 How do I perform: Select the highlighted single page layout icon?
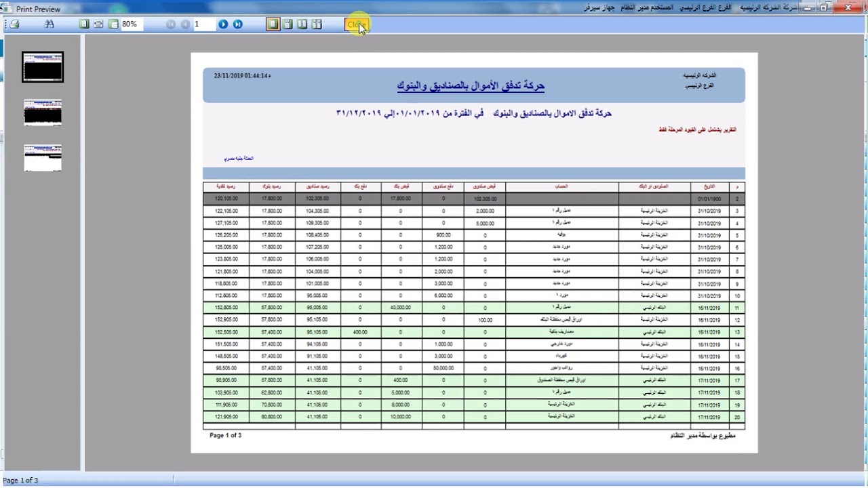(273, 24)
